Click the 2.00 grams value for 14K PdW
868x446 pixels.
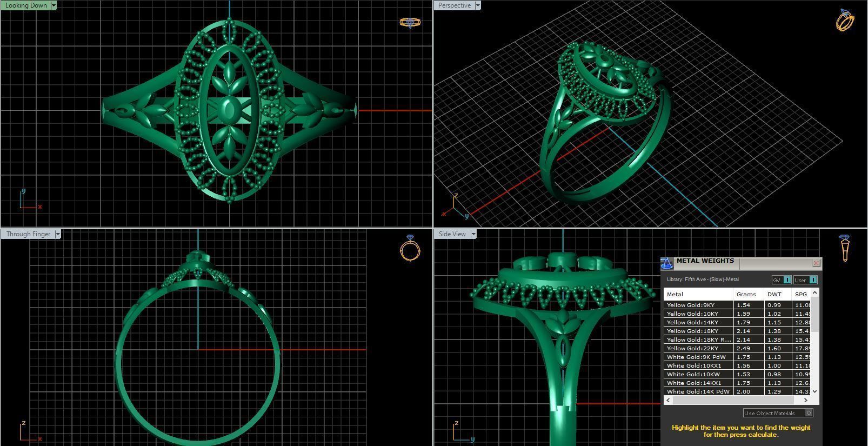(743, 391)
